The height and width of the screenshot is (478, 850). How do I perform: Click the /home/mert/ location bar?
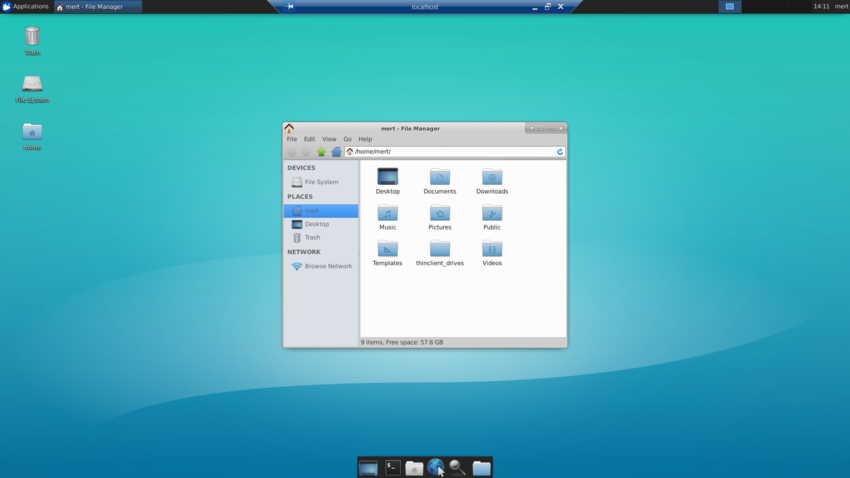tap(450, 152)
